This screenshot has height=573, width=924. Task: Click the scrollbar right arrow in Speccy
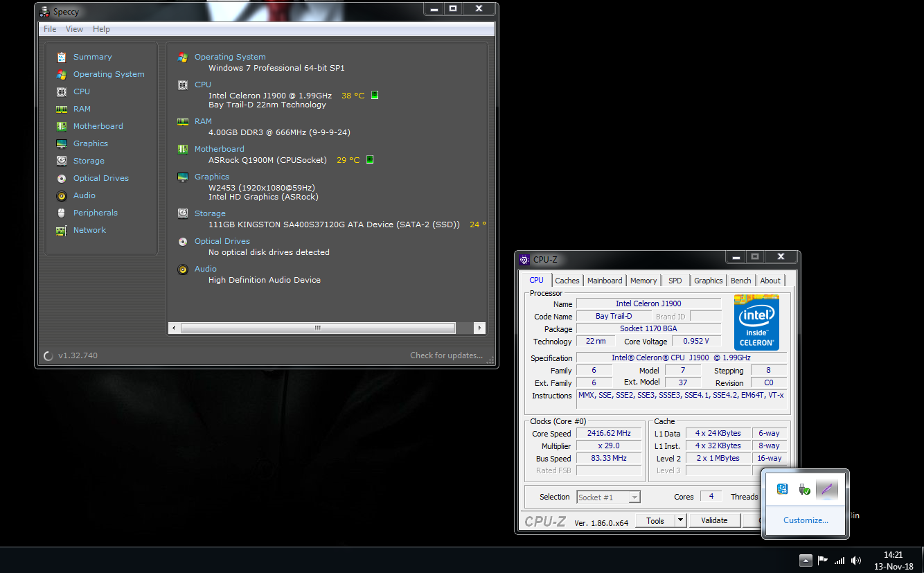coord(479,328)
